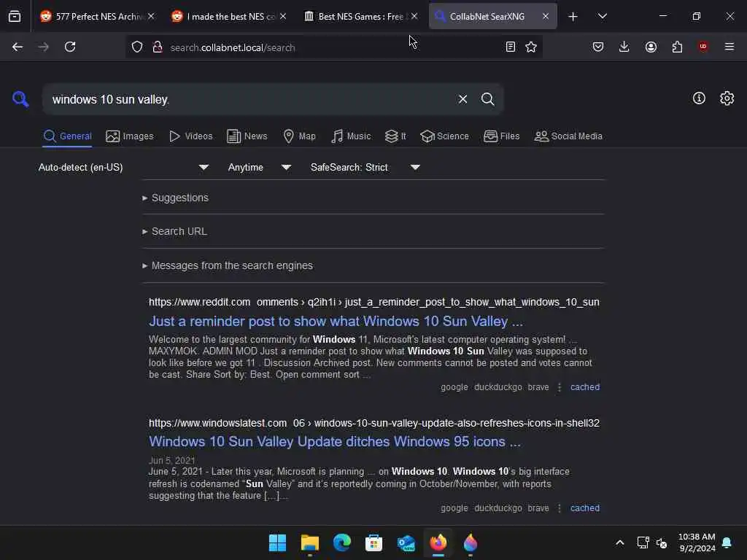The height and width of the screenshot is (560, 747).
Task: Open notification bell in taskbar
Action: point(727,542)
